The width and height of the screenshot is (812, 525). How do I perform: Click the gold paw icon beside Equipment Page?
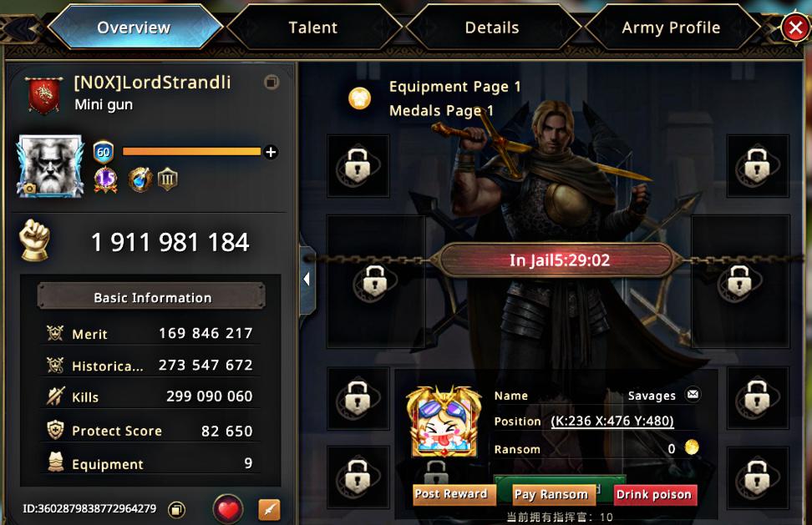[359, 98]
